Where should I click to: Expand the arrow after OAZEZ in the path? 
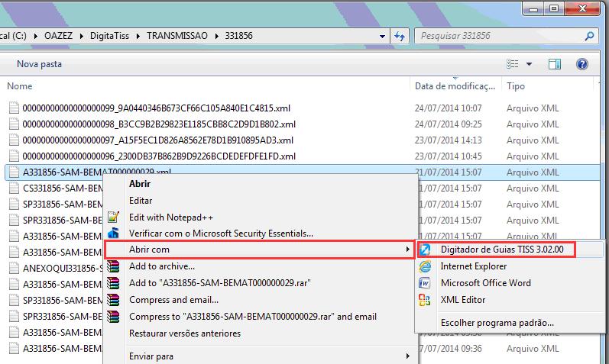(82, 36)
